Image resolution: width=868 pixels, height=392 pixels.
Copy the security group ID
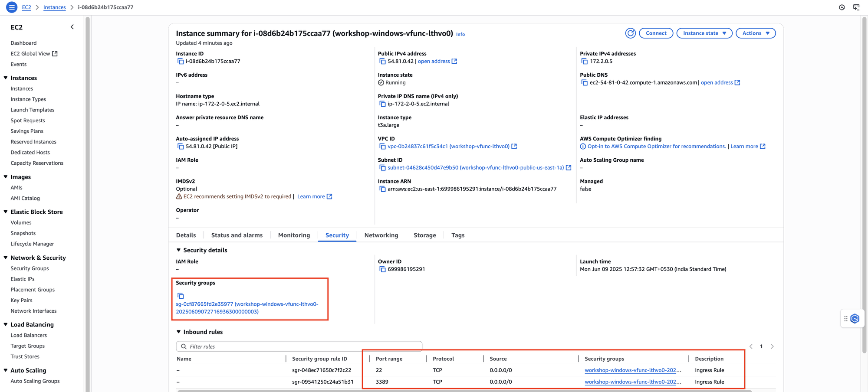pyautogui.click(x=181, y=296)
